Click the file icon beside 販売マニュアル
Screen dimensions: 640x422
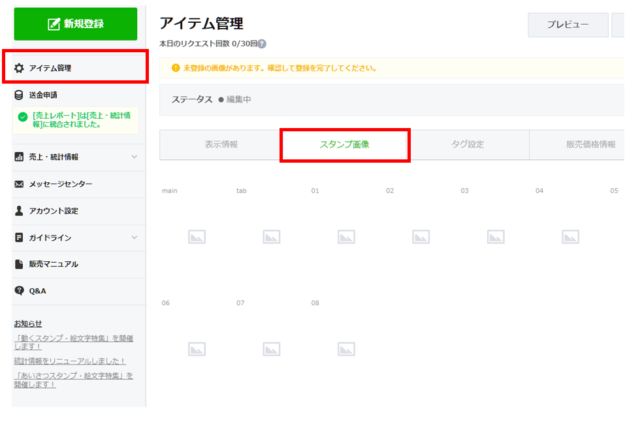click(19, 264)
